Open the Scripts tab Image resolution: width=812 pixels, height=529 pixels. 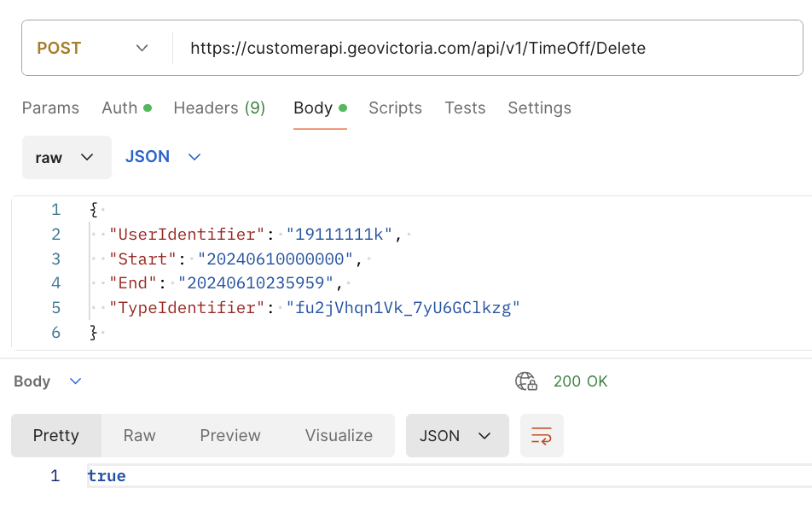coord(395,108)
